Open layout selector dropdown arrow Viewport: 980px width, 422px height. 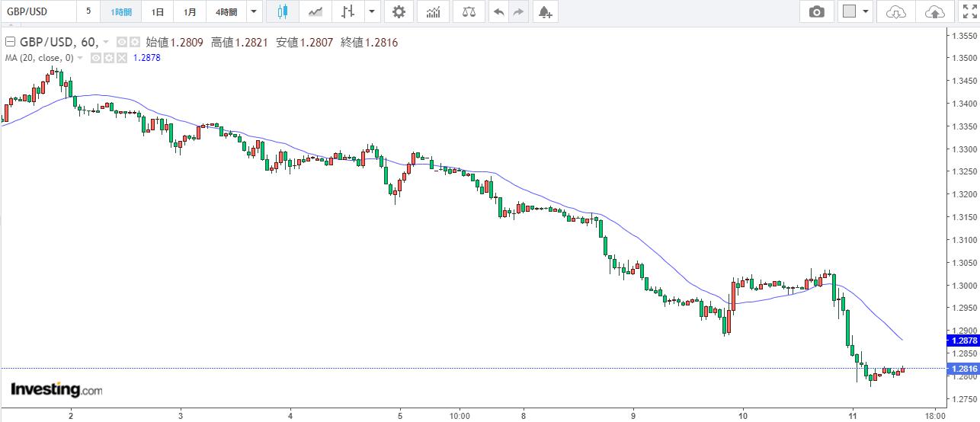tap(866, 12)
